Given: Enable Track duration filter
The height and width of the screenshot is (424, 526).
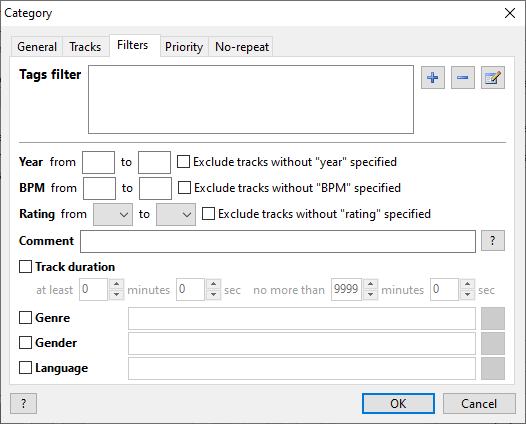Looking at the screenshot, I should [25, 267].
